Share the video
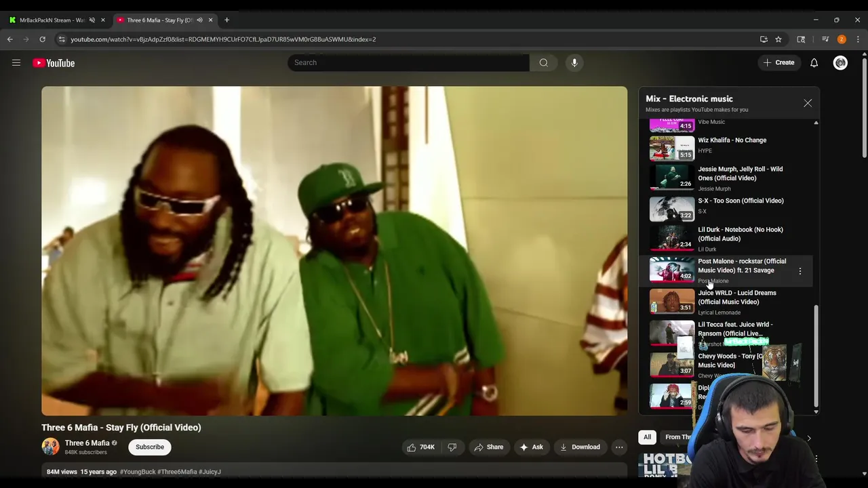The height and width of the screenshot is (488, 868). point(488,447)
